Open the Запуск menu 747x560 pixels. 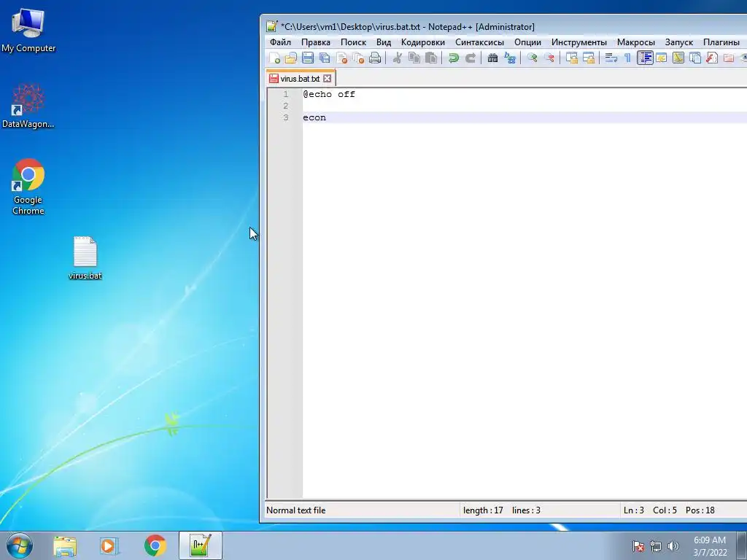[679, 42]
